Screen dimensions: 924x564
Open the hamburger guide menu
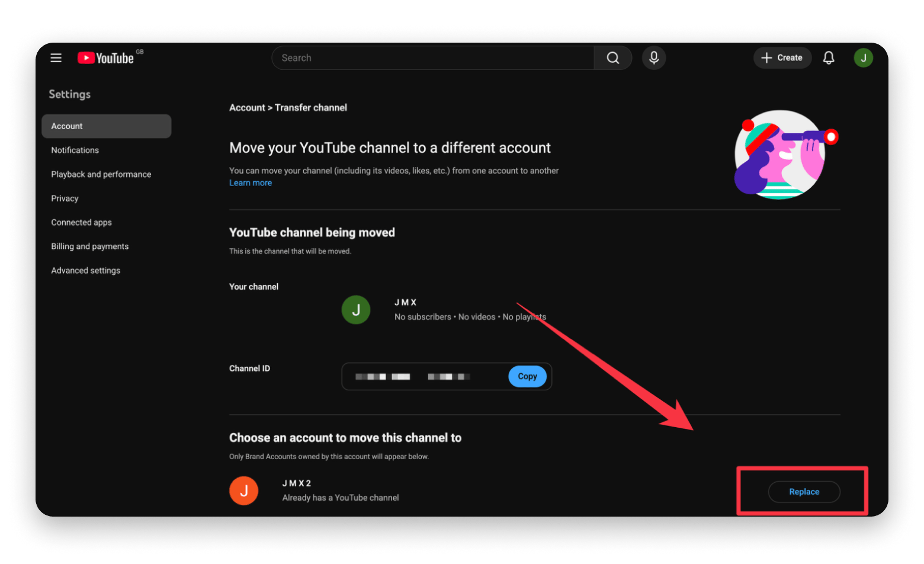tap(56, 58)
